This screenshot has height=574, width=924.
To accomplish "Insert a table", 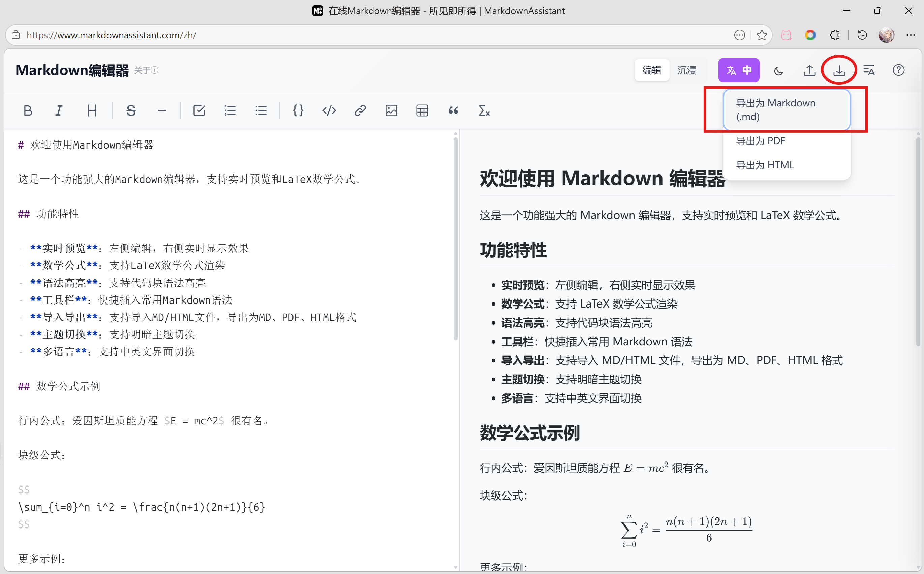I will [422, 110].
